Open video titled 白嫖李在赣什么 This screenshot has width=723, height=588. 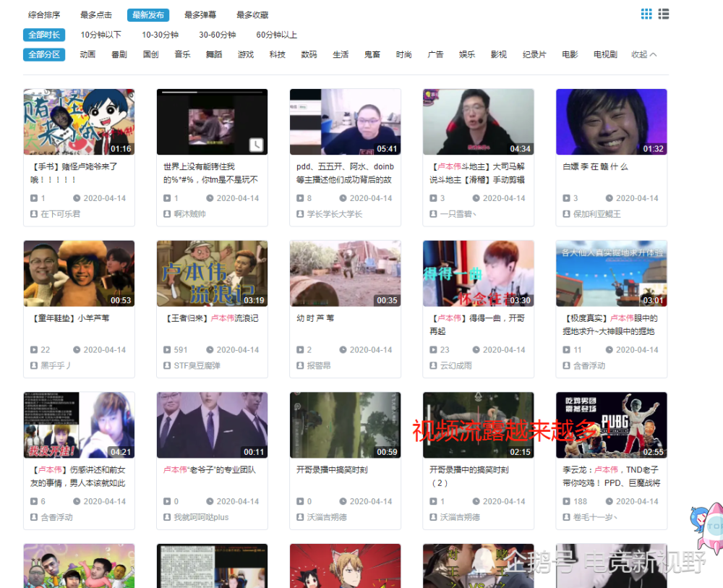595,166
